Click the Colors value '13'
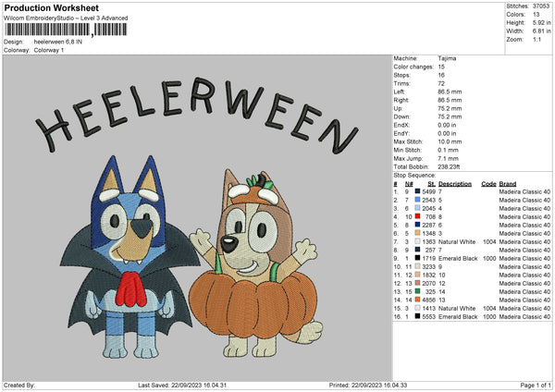555x392 pixels. (536, 15)
